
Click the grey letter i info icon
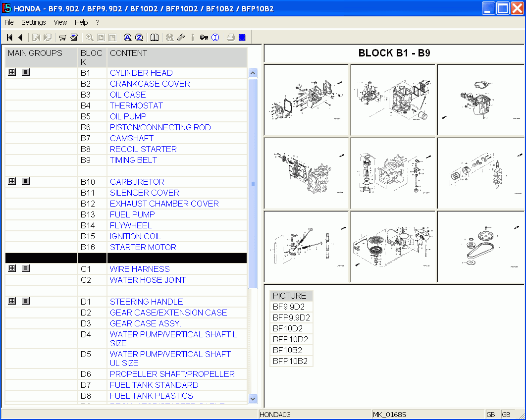pyautogui.click(x=193, y=38)
